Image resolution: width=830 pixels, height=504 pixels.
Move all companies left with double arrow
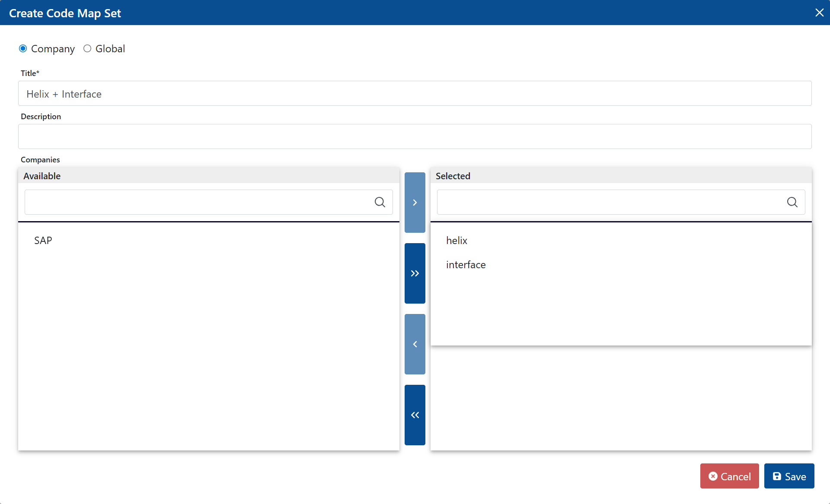pyautogui.click(x=415, y=415)
